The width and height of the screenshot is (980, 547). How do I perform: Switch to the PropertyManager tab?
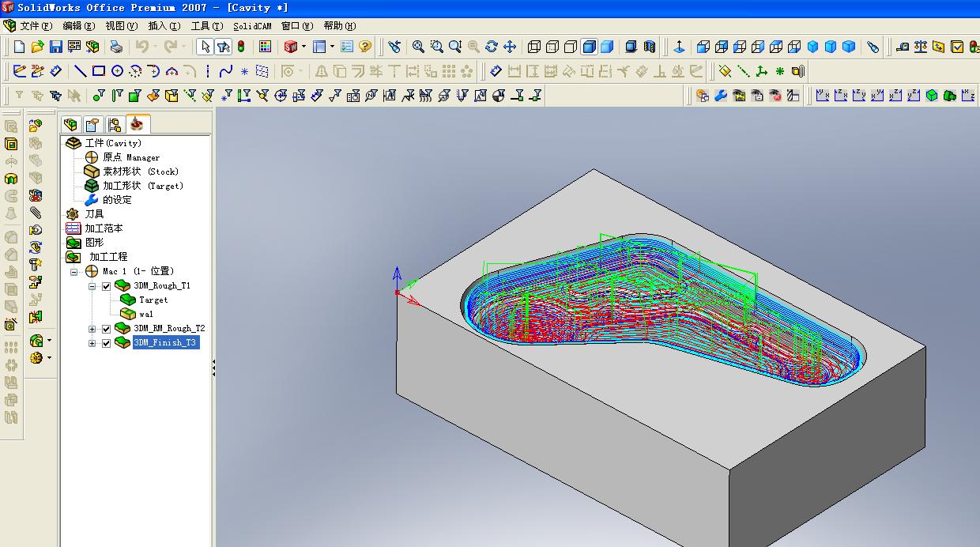tap(92, 125)
